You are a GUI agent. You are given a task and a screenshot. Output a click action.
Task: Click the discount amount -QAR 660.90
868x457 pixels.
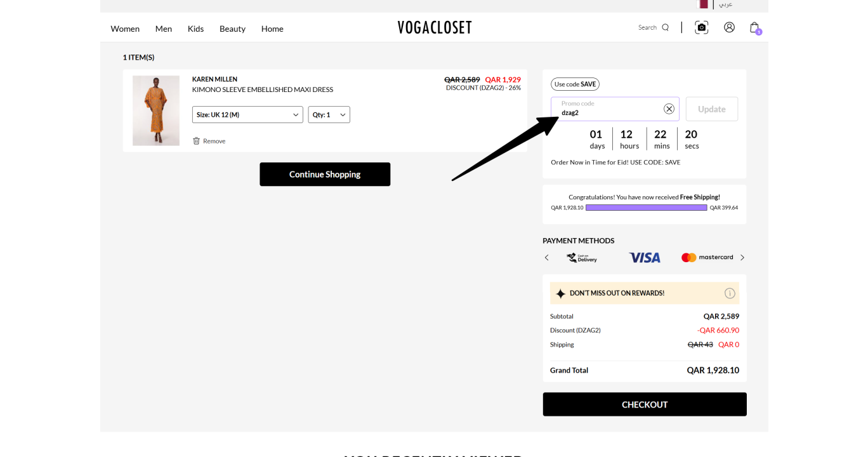click(718, 330)
